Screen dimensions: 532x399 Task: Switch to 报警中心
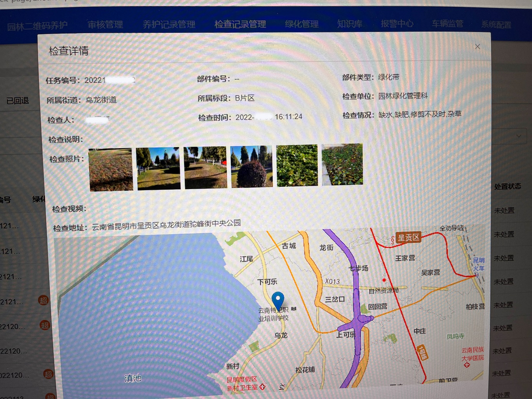(x=397, y=24)
